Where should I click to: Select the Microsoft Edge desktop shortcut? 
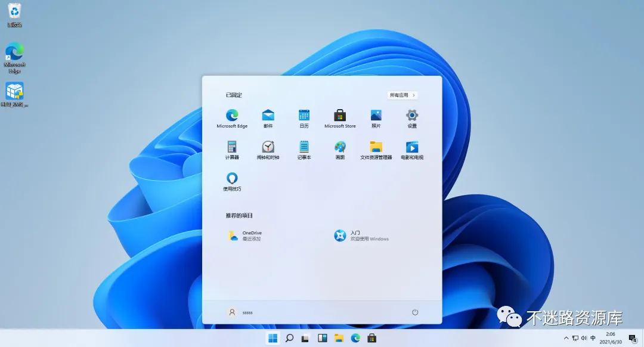coord(14,57)
